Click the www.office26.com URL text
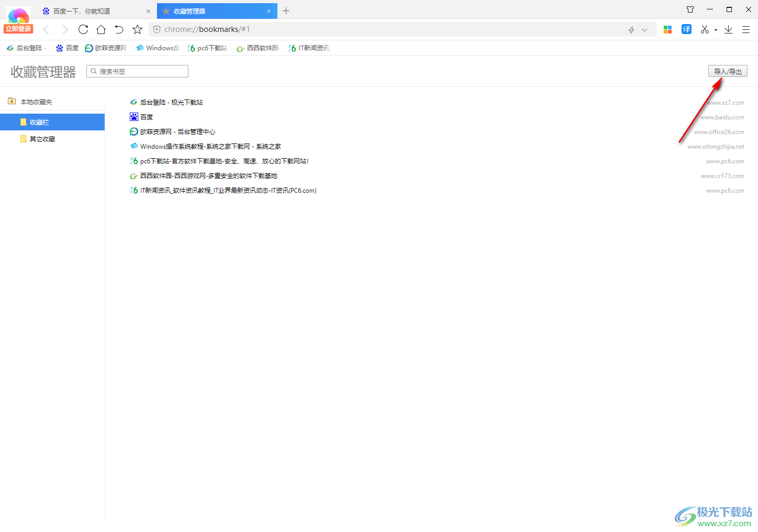 (x=719, y=132)
